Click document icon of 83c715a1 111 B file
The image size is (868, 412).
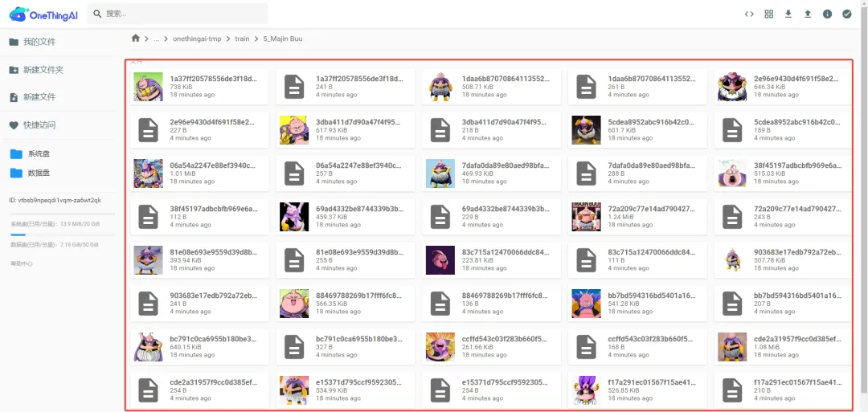(587, 260)
